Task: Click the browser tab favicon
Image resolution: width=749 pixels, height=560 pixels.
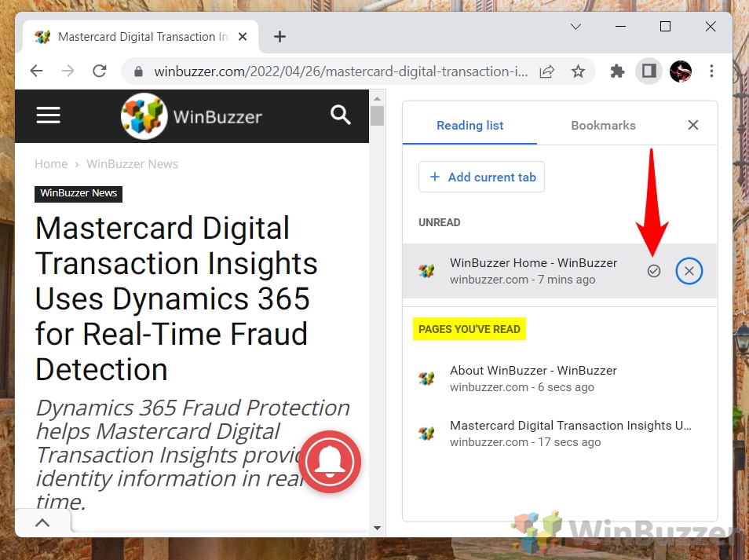Action: (42, 37)
